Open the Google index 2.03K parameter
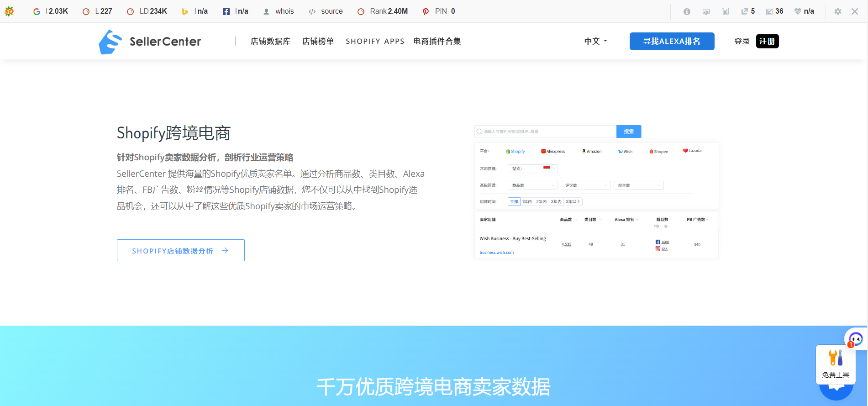 (50, 11)
